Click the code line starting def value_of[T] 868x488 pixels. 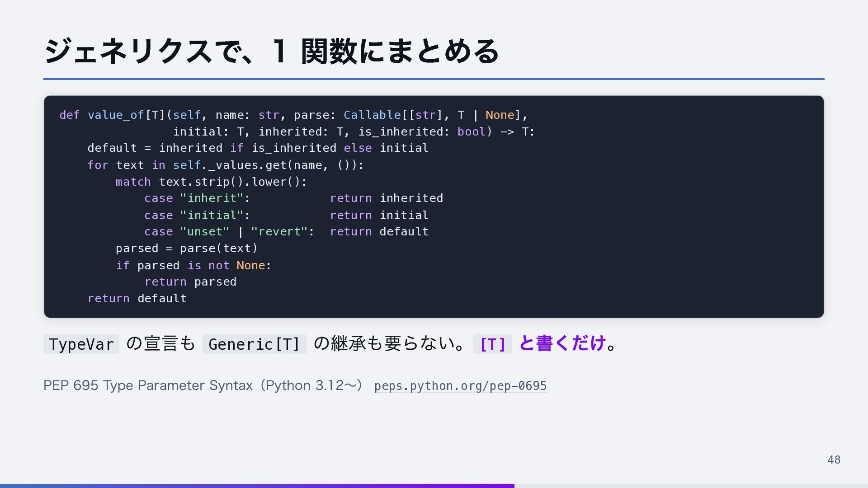pos(293,115)
